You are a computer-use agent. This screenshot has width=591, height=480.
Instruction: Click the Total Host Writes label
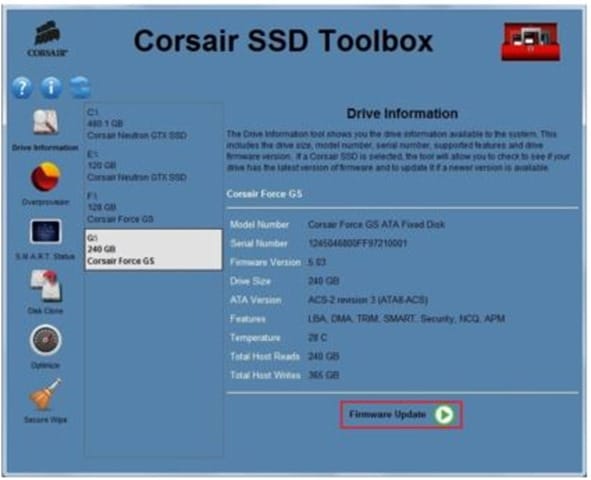(265, 375)
